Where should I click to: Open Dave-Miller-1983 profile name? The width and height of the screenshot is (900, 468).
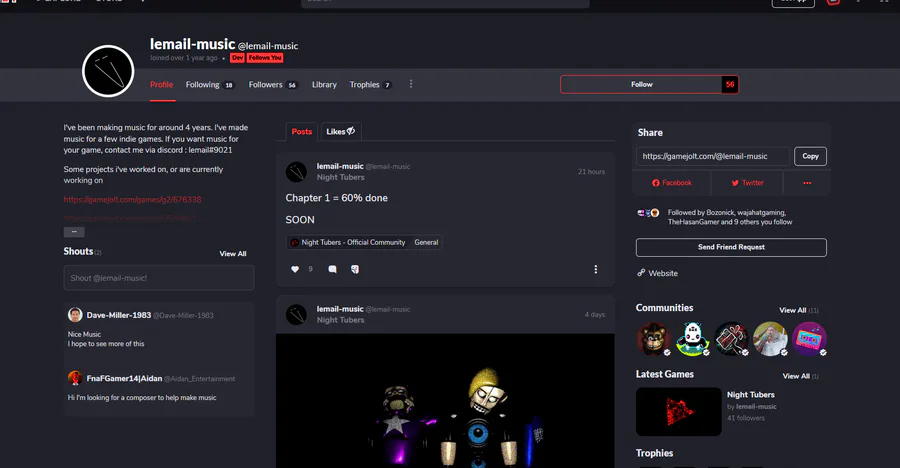click(119, 315)
